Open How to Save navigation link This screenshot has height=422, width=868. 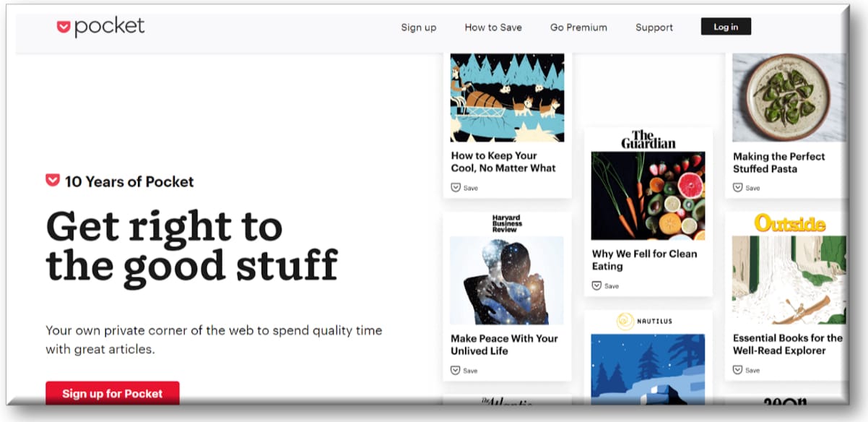click(x=493, y=27)
